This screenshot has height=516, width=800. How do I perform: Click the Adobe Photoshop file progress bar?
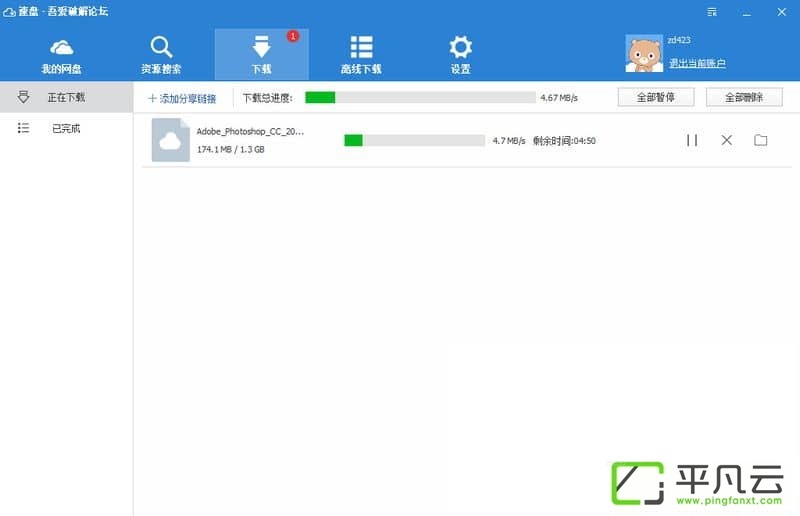point(414,140)
